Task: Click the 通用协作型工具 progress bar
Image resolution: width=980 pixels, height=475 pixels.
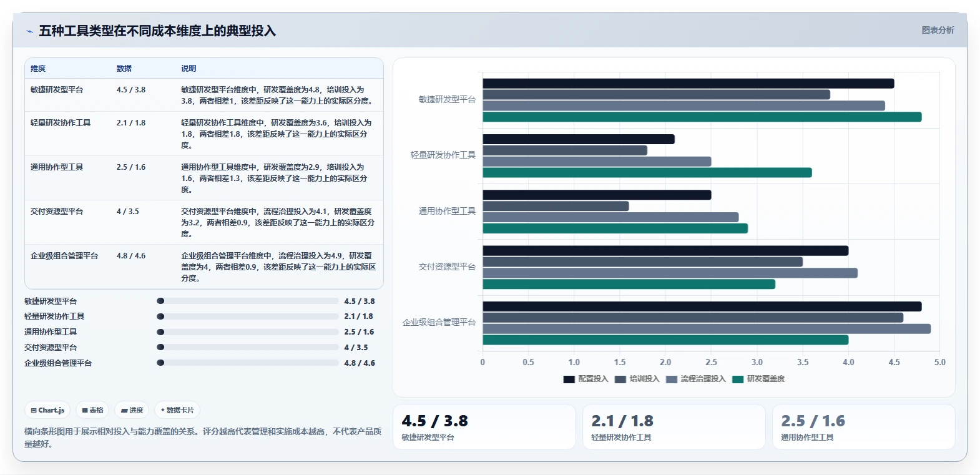Action: tap(248, 332)
